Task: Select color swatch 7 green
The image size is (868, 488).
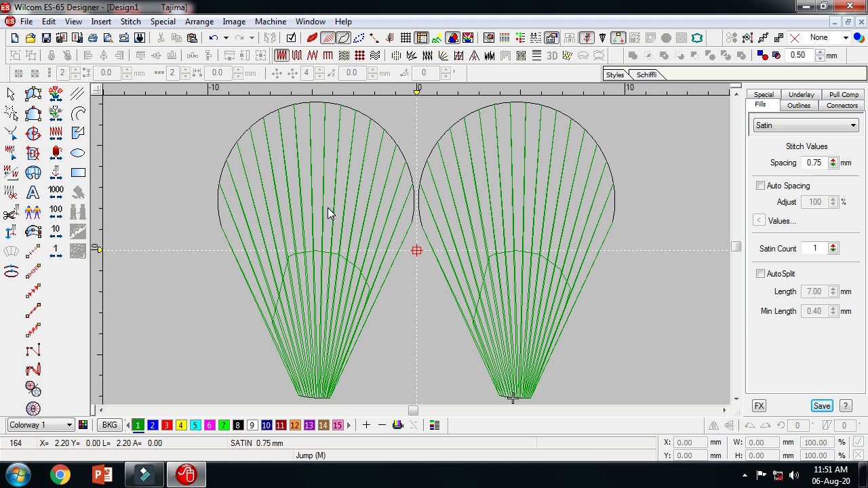Action: [x=224, y=425]
